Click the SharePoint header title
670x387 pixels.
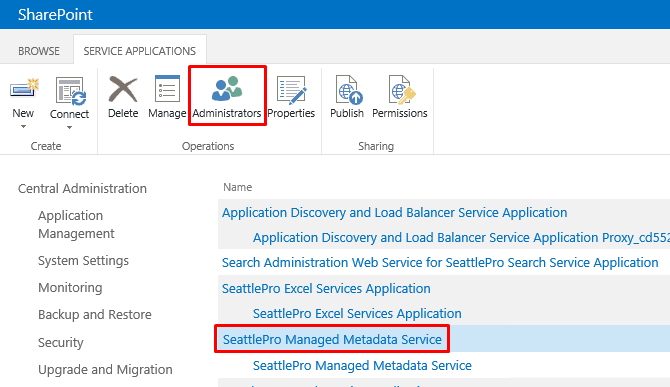[x=55, y=15]
